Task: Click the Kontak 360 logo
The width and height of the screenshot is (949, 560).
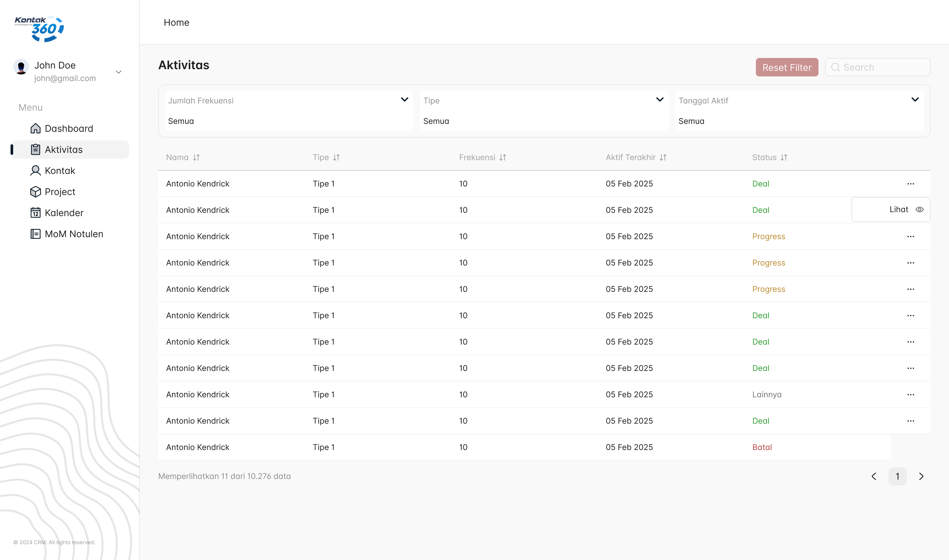Action: click(x=39, y=29)
